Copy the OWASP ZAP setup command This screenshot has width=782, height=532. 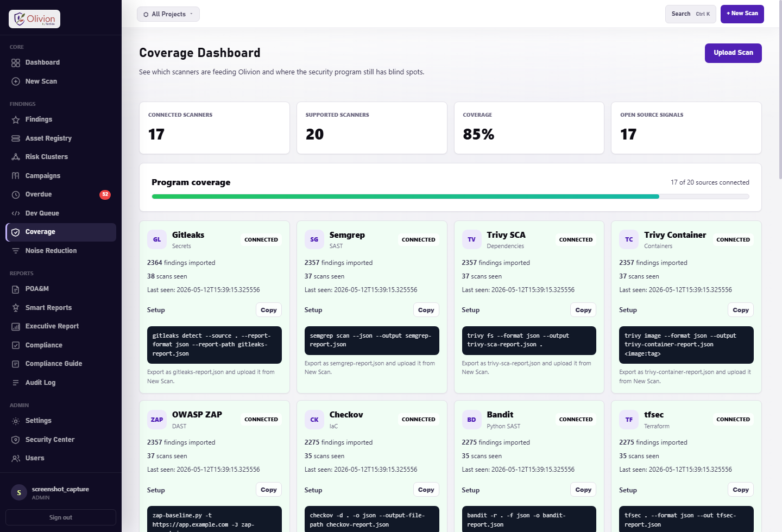click(x=269, y=490)
